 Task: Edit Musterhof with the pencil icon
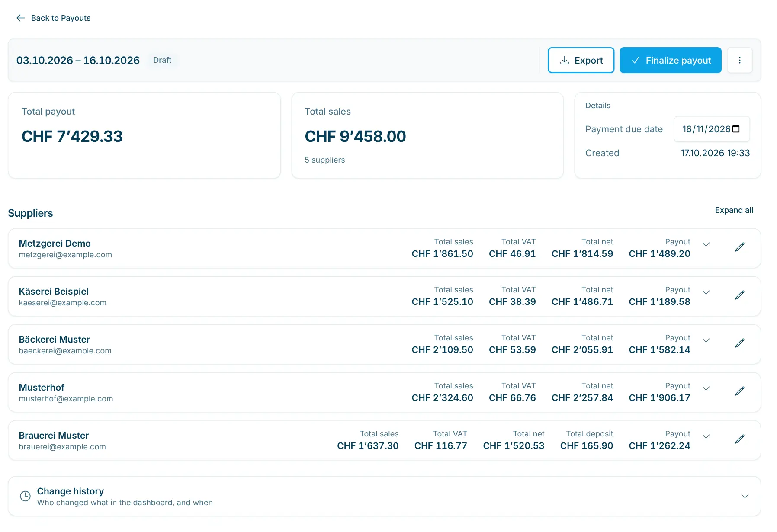click(x=739, y=391)
